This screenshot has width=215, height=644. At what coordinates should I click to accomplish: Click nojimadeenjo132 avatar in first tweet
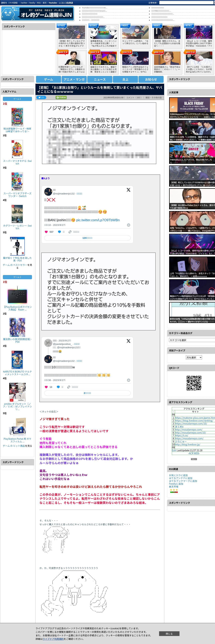(x=48, y=192)
